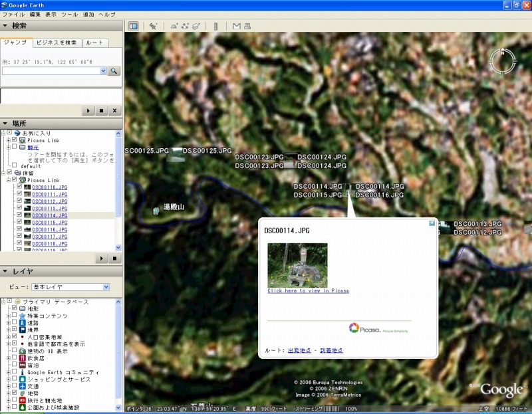Screen dimensions: 532x414
Task: Switch to the ルート tab
Action: coord(95,43)
